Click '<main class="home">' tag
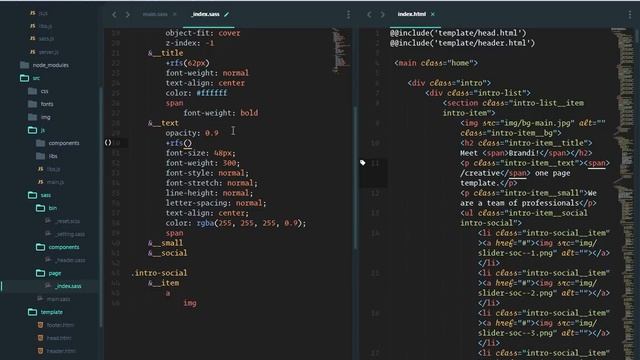Image resolution: width=640 pixels, height=360 pixels. click(436, 63)
